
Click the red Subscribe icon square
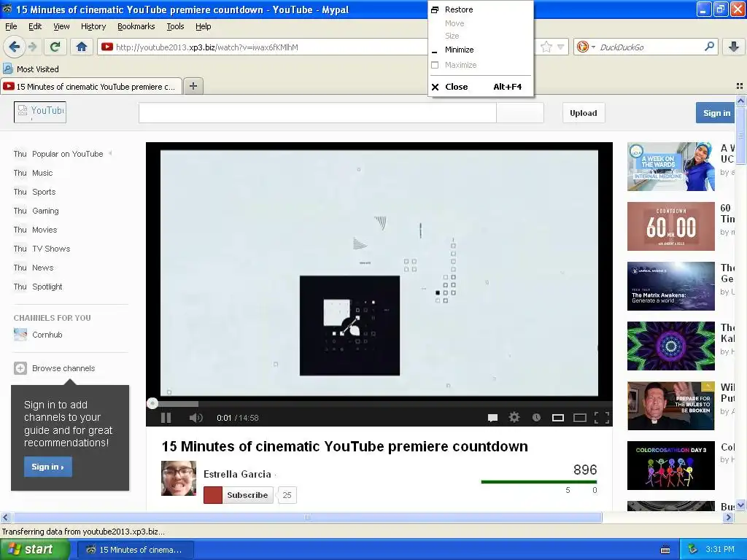tap(213, 495)
